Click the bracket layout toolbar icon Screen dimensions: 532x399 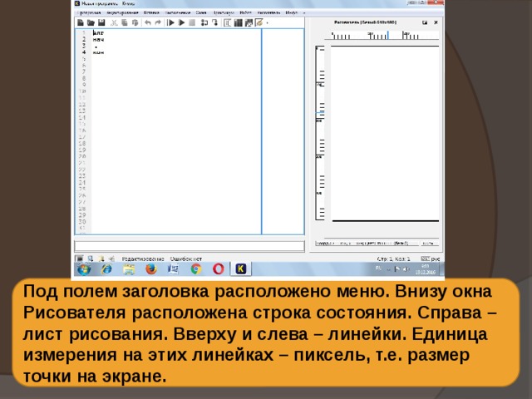click(x=227, y=22)
